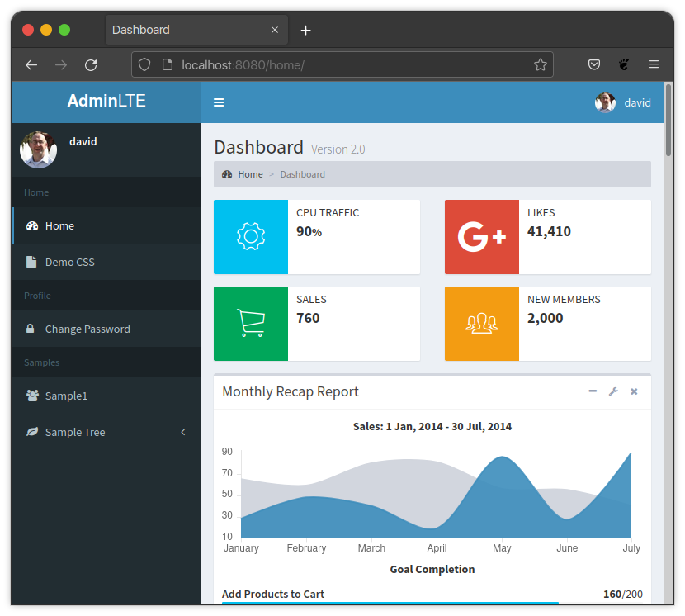Click the AdminLTE logo

pyautogui.click(x=106, y=102)
